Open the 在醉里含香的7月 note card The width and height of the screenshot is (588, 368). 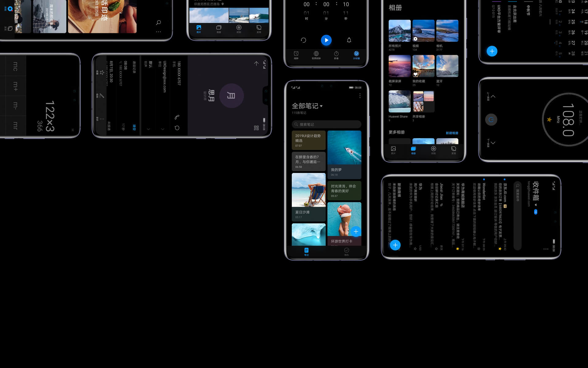(309, 161)
